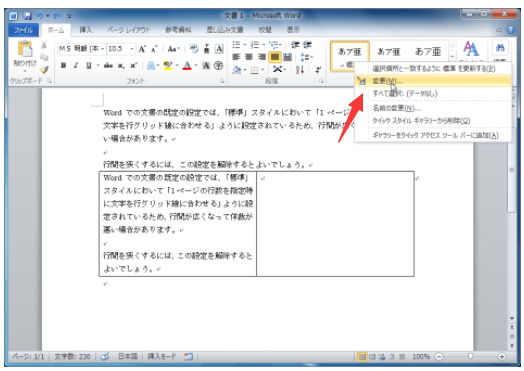Image resolution: width=524 pixels, height=371 pixels.
Task: Click the Character Shading icon
Action: 206,66
